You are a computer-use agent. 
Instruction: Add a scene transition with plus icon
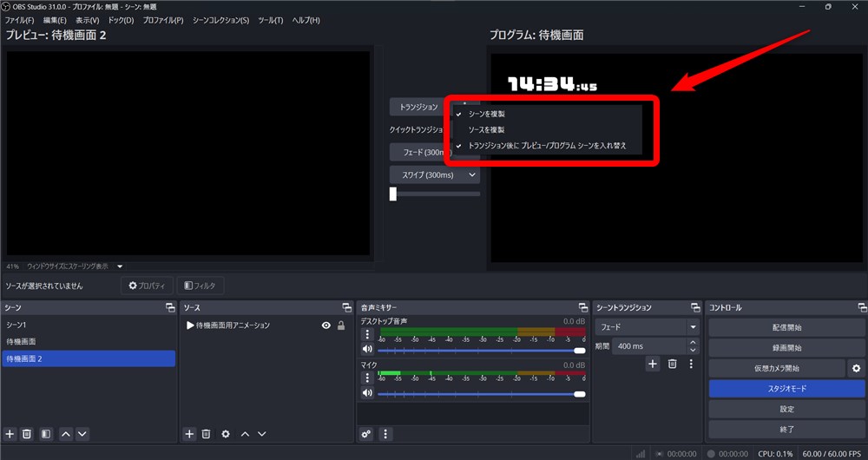pos(653,364)
